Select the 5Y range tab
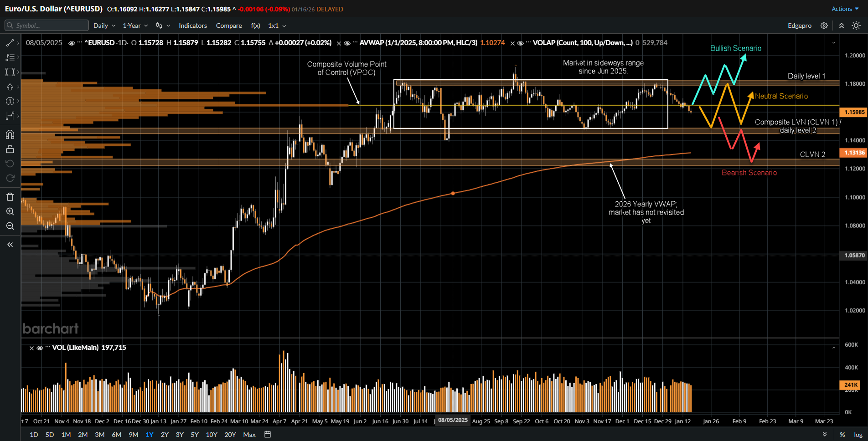Screen dimensions: 868x441 194,435
